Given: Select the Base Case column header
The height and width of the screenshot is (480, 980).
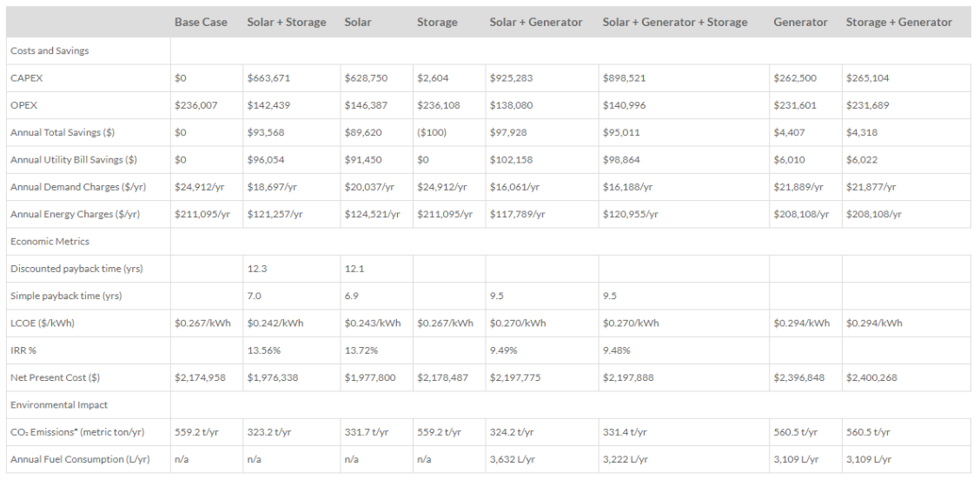Looking at the screenshot, I should tap(201, 23).
